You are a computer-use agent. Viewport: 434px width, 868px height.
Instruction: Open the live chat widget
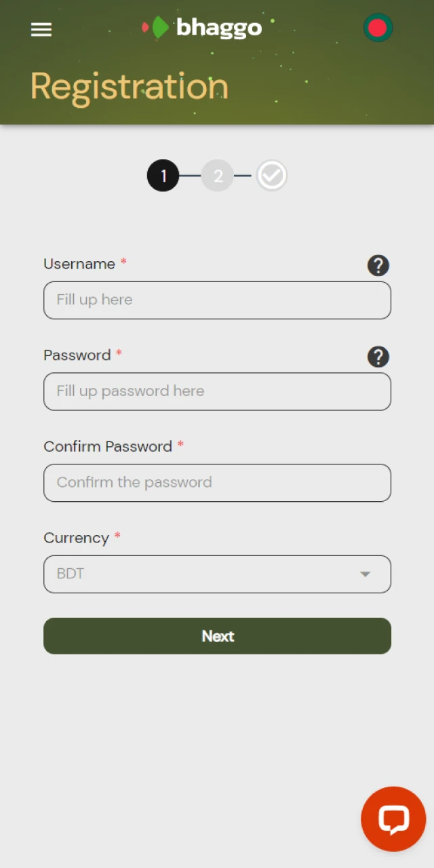coord(393,818)
